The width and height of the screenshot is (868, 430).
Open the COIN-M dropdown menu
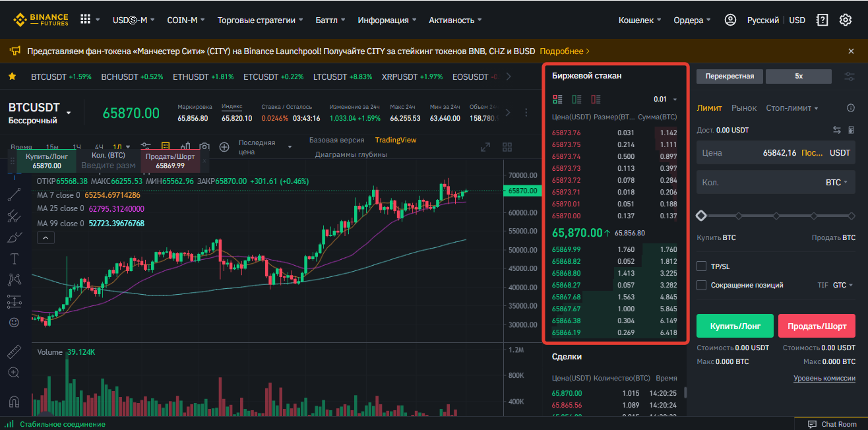(x=187, y=20)
